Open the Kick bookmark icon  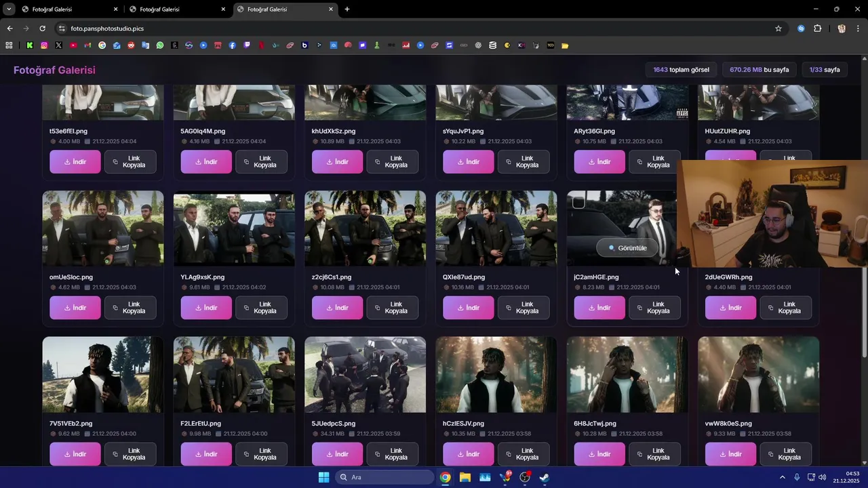coord(30,45)
